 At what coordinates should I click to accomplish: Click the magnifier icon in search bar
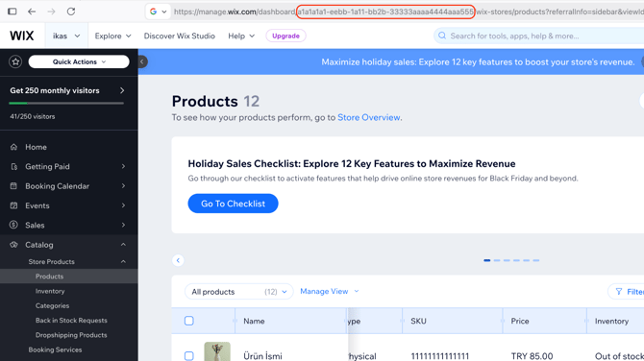click(442, 36)
